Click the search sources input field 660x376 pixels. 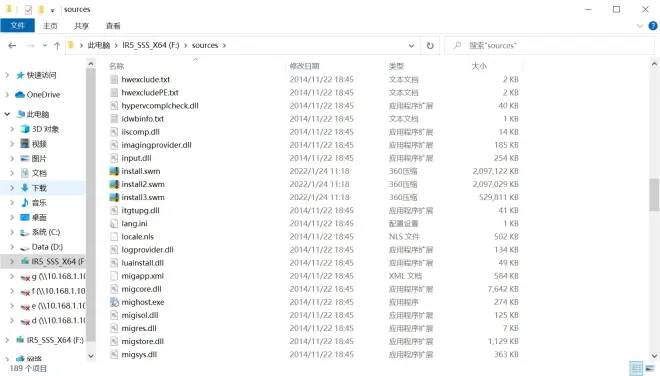(x=549, y=45)
